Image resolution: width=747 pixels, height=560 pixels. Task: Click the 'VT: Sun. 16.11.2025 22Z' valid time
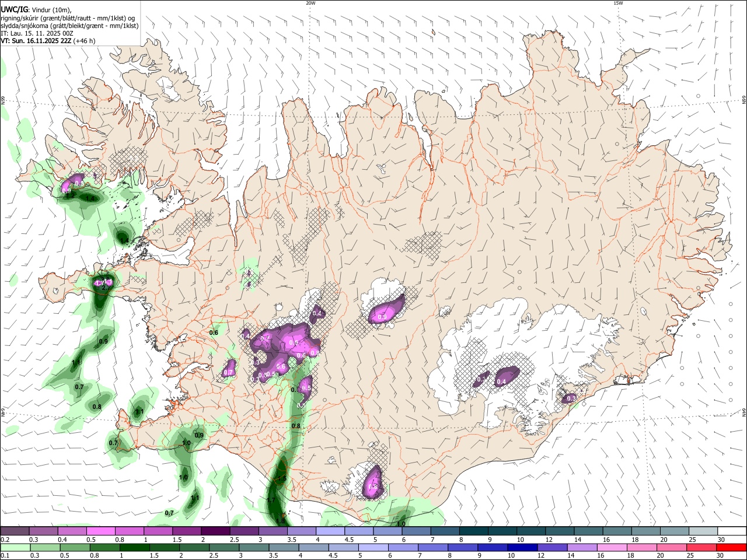coord(36,41)
